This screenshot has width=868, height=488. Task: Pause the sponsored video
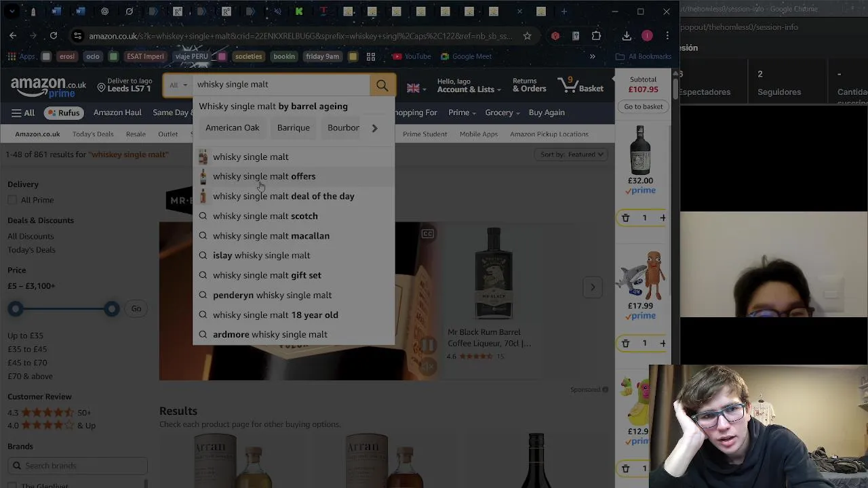point(427,345)
